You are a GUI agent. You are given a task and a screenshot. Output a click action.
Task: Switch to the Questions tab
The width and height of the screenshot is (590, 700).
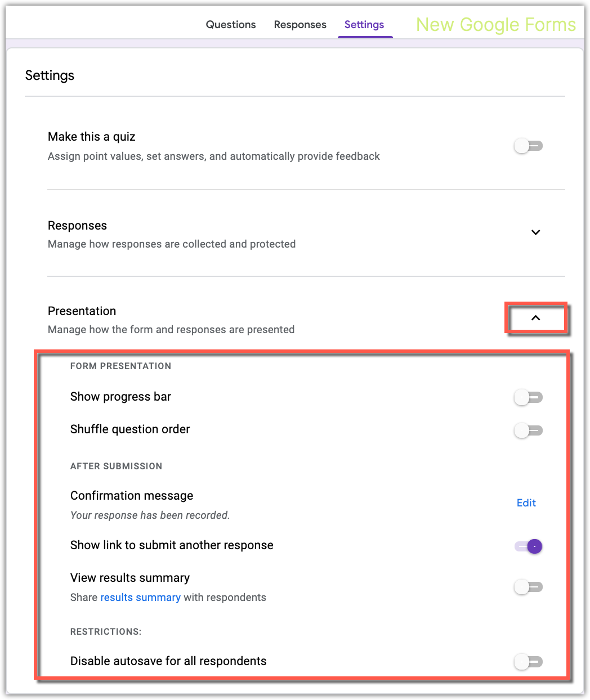(230, 24)
